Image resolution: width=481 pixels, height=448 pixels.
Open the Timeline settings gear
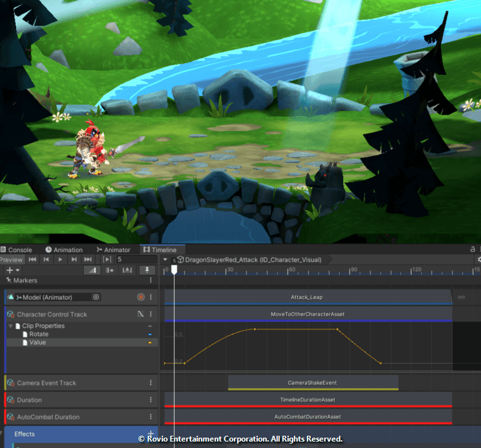click(x=478, y=259)
